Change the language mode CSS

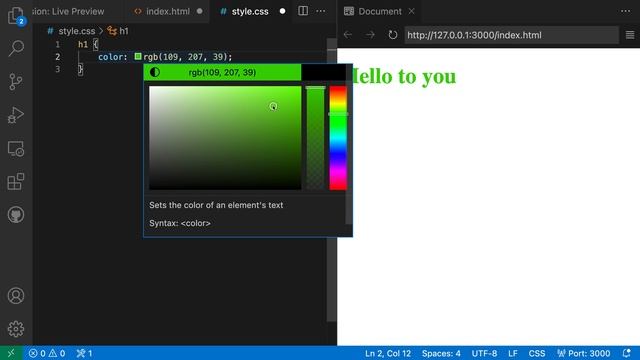pyautogui.click(x=537, y=353)
